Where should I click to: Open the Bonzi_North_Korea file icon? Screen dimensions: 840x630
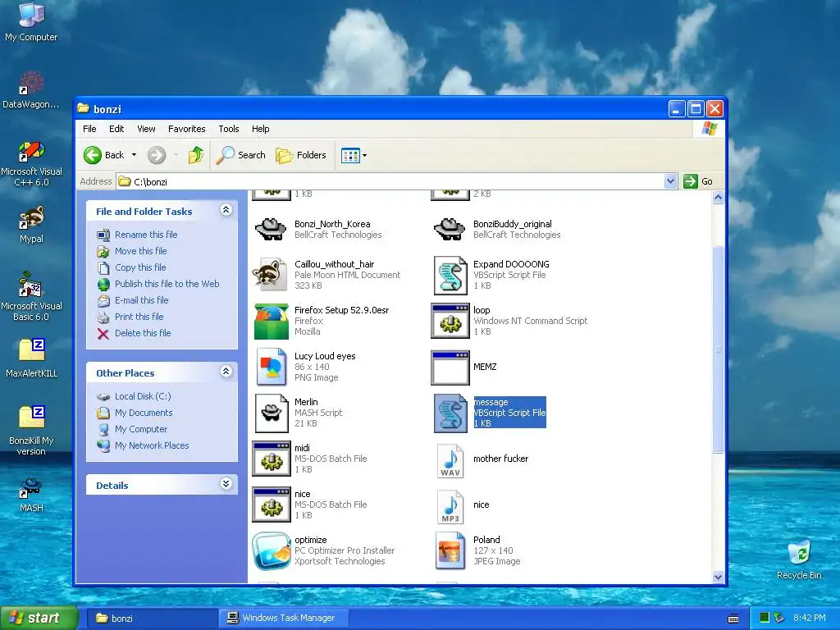(x=271, y=230)
